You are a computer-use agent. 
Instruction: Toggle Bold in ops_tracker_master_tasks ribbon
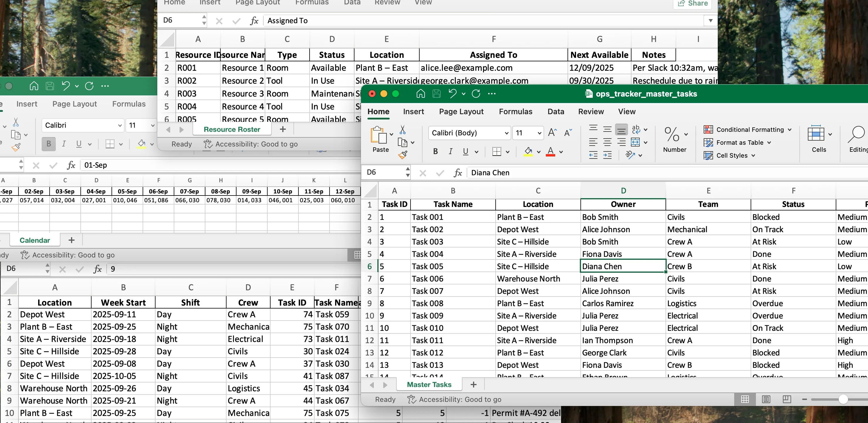point(435,151)
